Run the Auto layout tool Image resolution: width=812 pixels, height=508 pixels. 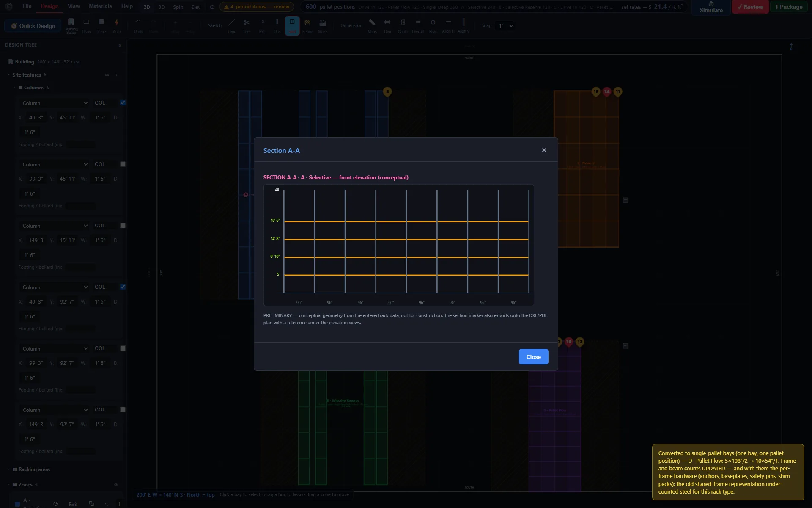point(117,25)
